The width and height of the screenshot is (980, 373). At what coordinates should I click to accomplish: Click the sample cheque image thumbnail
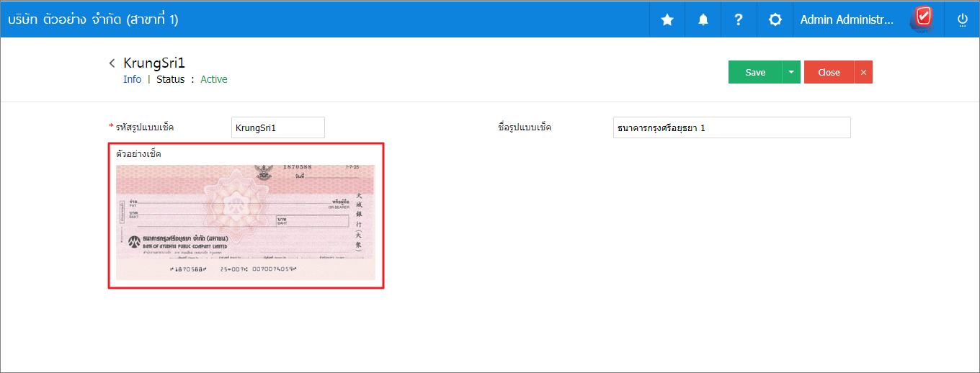click(x=246, y=223)
